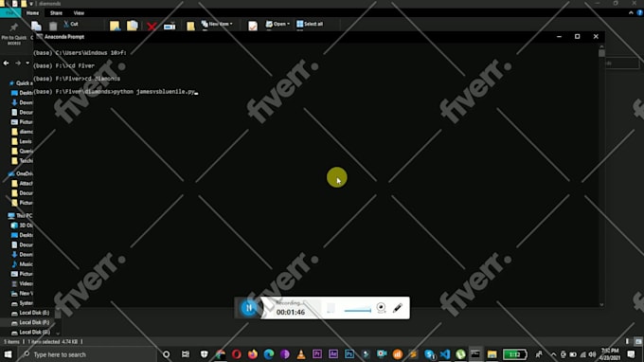Click the New folder icon
The image size is (644, 362).
(190, 27)
